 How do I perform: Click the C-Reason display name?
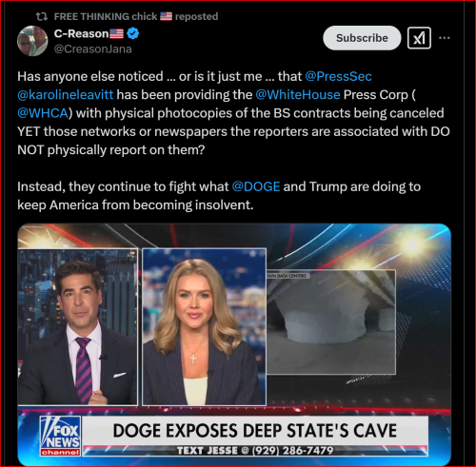[81, 33]
